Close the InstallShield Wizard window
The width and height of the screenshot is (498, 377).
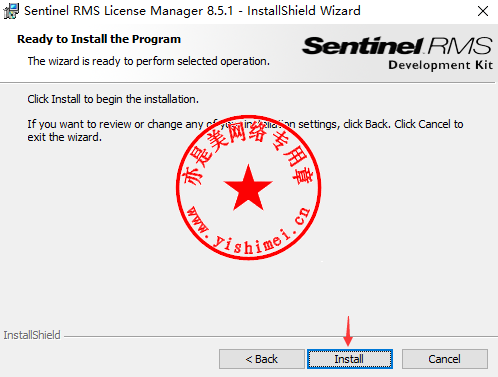coord(483,11)
